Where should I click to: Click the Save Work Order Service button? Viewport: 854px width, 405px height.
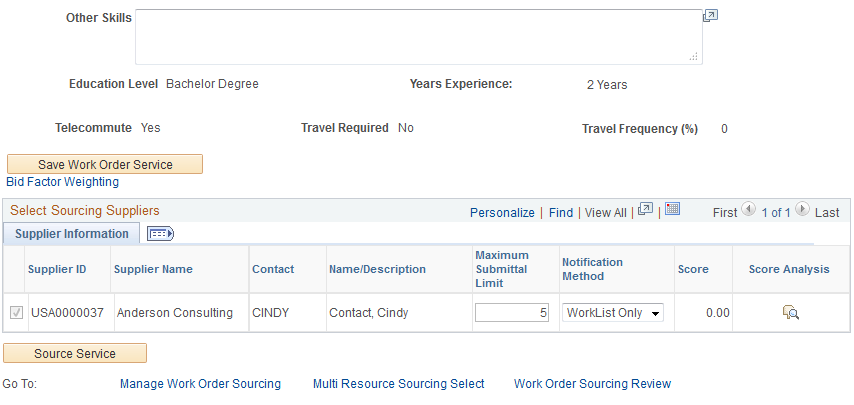click(x=105, y=164)
